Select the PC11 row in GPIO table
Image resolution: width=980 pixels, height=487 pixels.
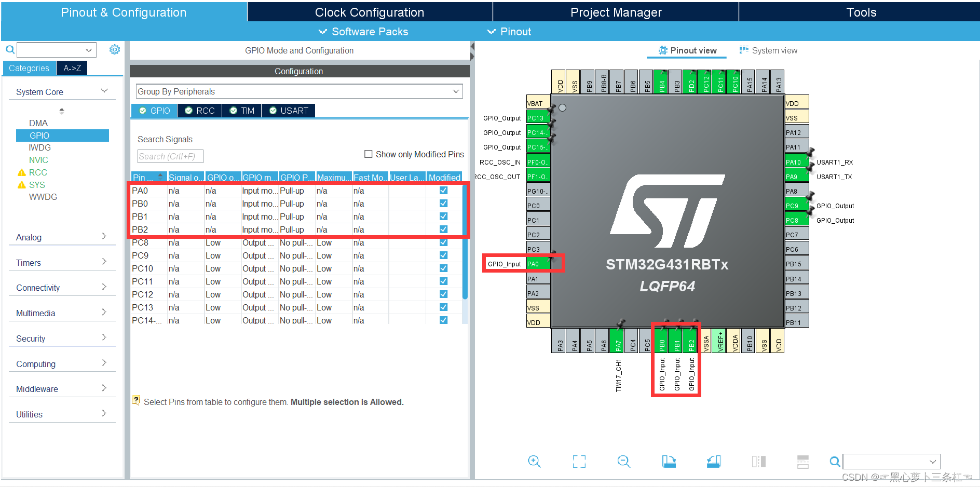296,281
